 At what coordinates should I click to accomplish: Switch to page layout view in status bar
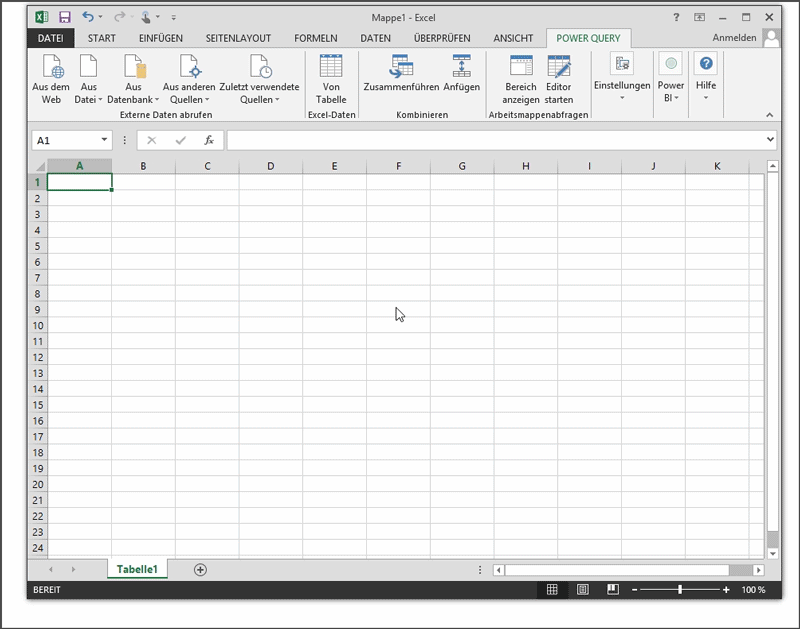583,590
